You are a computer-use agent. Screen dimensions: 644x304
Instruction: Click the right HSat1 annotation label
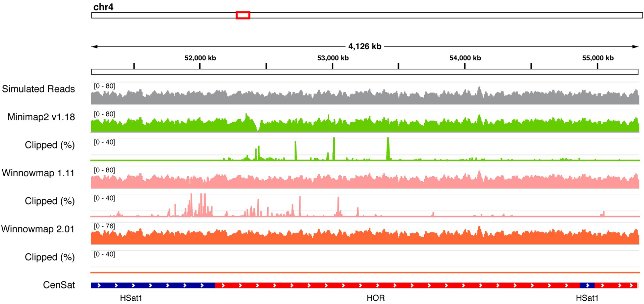[587, 298]
